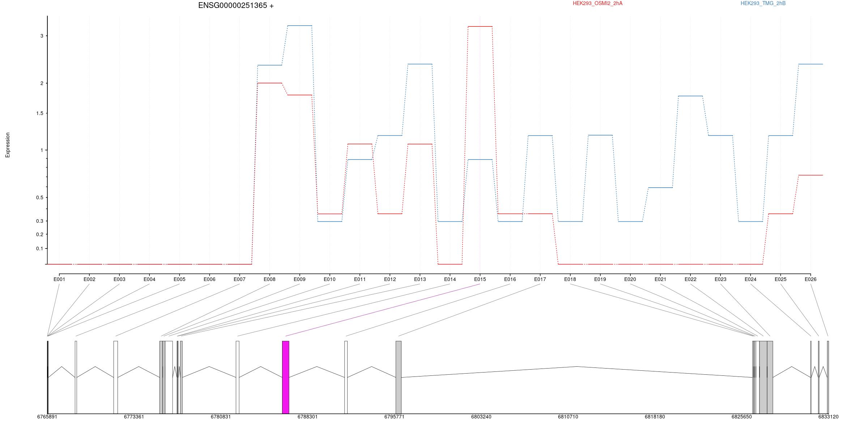Click y-axis tick value 0.1
Image resolution: width=868 pixels, height=434 pixels.
[x=39, y=248]
